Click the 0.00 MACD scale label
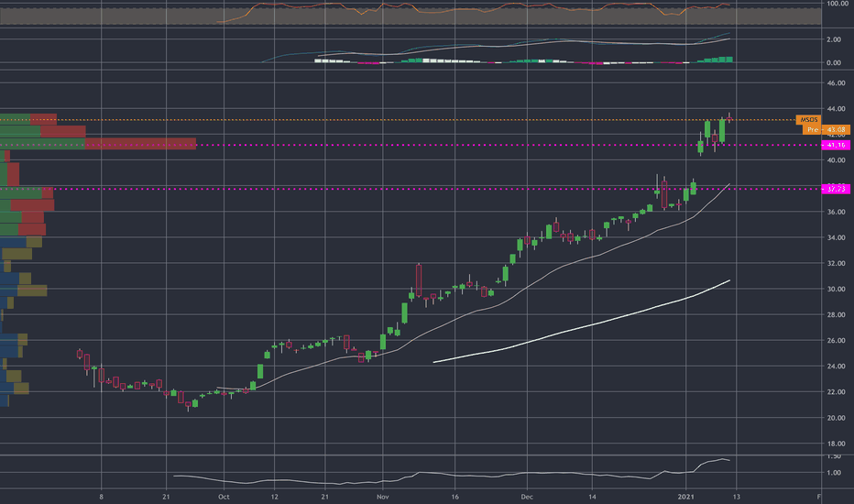The image size is (854, 504). [833, 63]
